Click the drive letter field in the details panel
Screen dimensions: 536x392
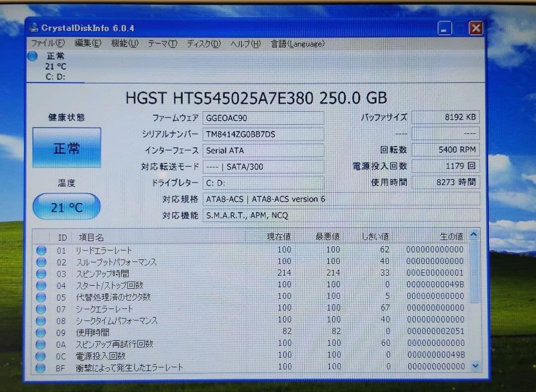pos(263,183)
